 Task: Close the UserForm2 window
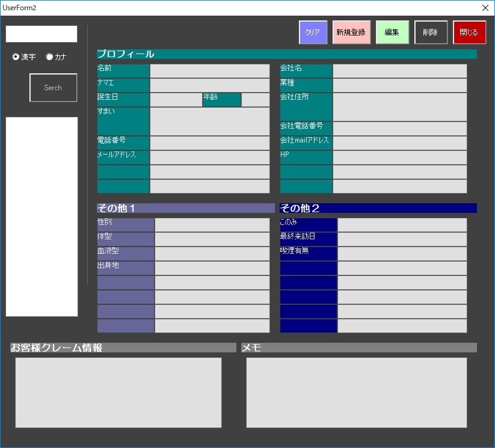coord(485,8)
